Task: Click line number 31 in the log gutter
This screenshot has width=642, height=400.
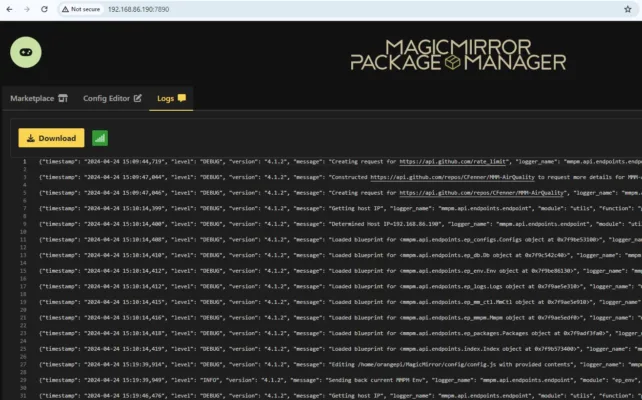Action: point(23,395)
